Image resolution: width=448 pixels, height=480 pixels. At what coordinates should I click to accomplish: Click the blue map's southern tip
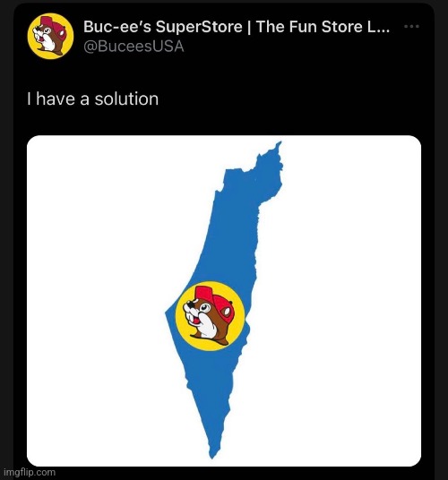[x=211, y=456]
